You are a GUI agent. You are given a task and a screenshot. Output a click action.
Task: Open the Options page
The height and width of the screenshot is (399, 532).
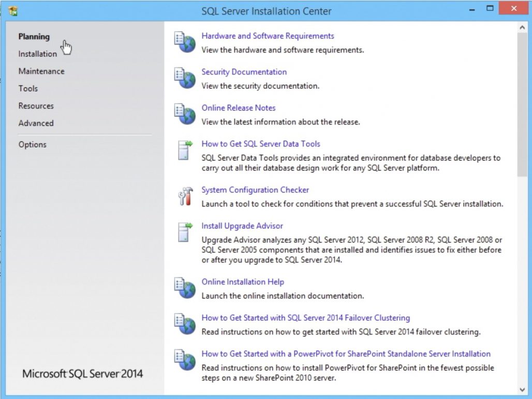pos(32,144)
